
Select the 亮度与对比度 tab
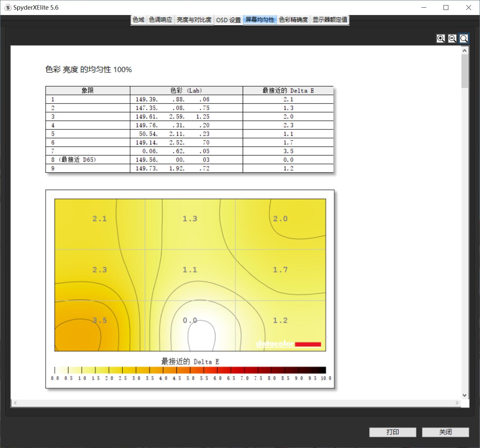(194, 20)
